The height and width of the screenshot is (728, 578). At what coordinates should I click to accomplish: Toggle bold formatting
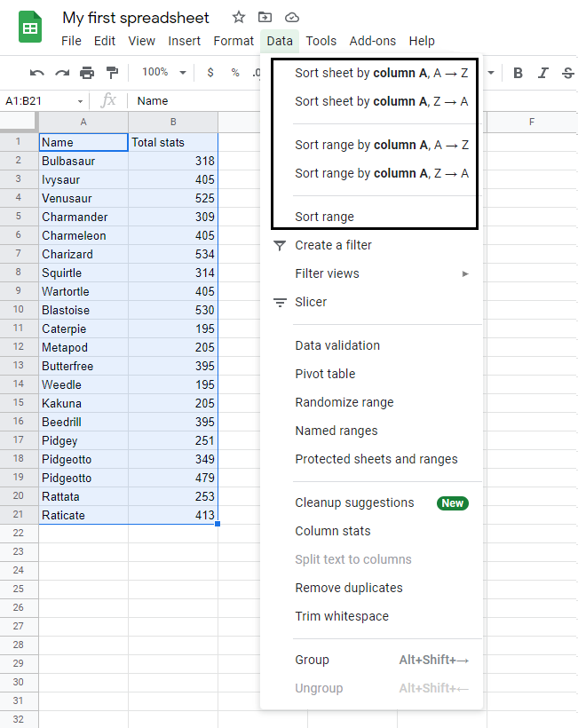[x=518, y=73]
